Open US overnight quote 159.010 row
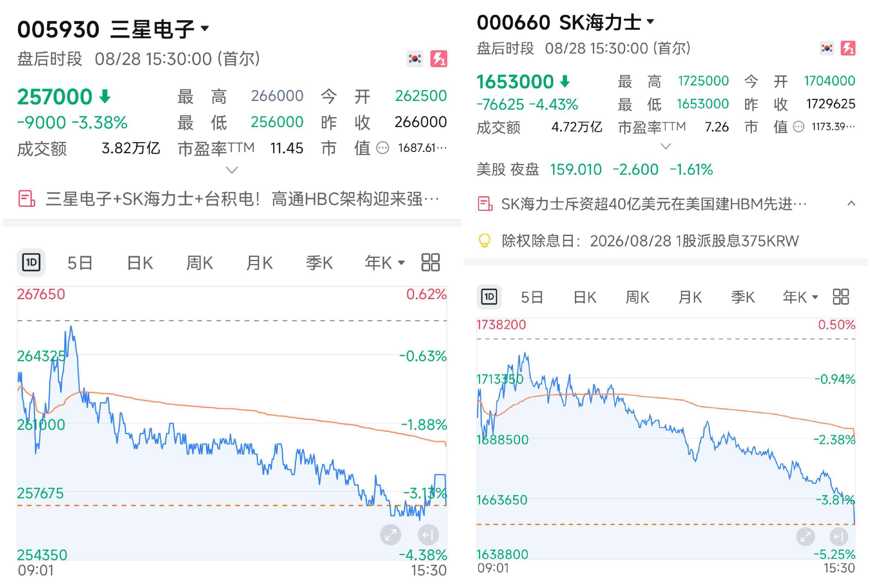 click(594, 169)
